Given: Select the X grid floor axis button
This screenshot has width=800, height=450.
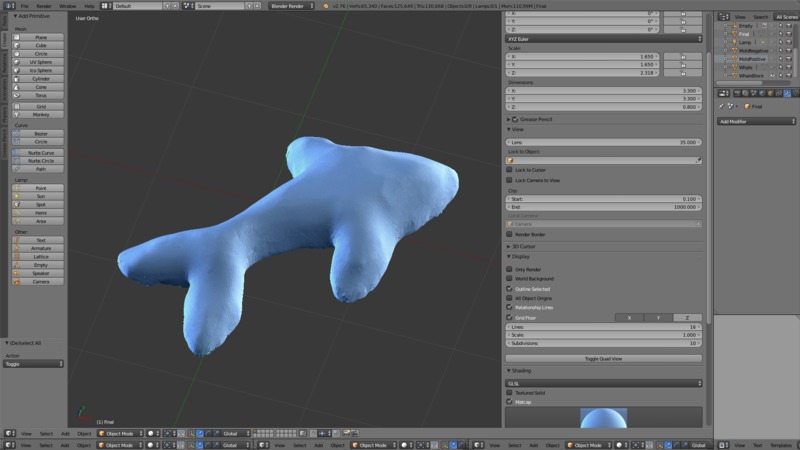Looking at the screenshot, I should [x=629, y=318].
